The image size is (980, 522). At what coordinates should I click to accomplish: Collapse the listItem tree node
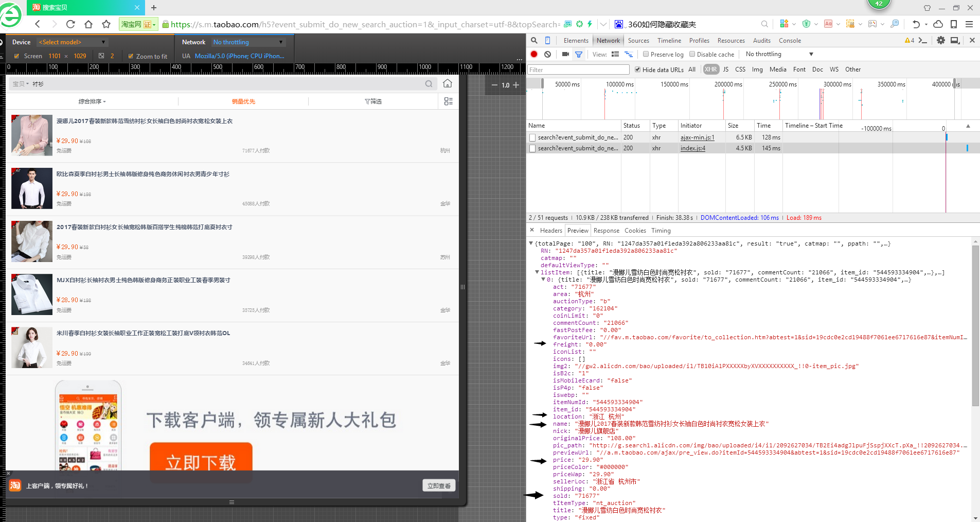point(537,272)
